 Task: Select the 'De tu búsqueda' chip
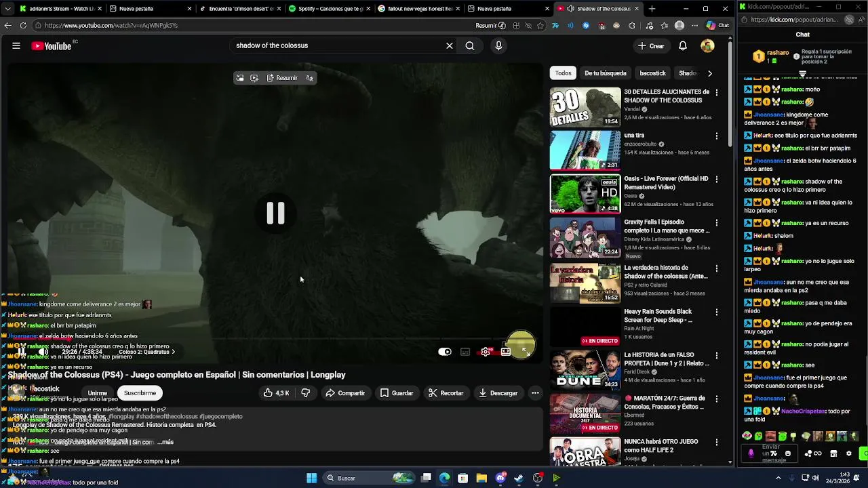click(x=606, y=73)
